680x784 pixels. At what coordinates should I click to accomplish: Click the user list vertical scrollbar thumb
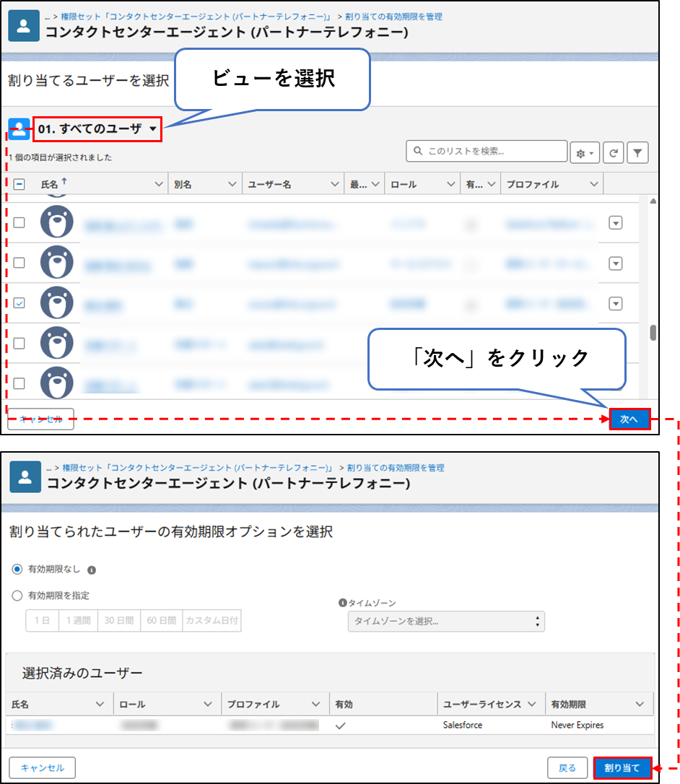[x=653, y=333]
